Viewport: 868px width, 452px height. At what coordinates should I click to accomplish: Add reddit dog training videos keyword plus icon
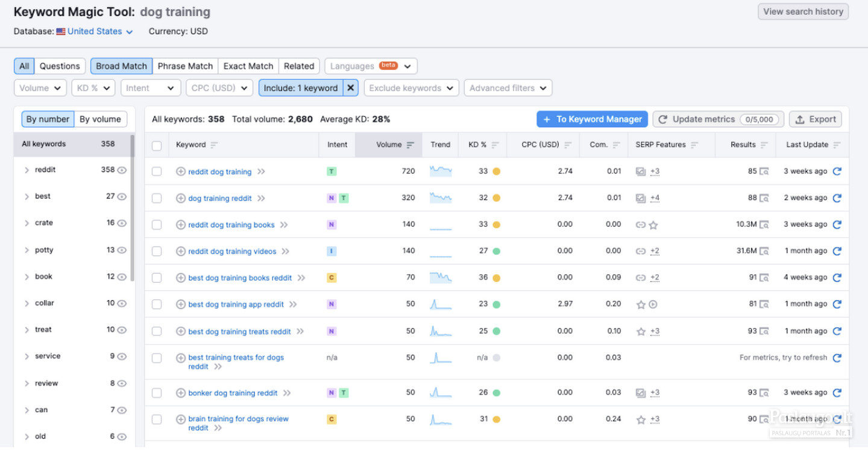180,251
